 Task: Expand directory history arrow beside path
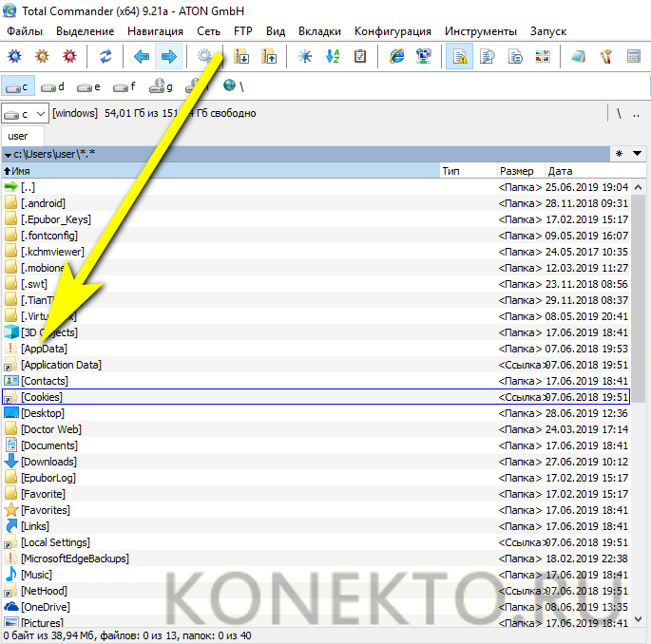coord(638,153)
